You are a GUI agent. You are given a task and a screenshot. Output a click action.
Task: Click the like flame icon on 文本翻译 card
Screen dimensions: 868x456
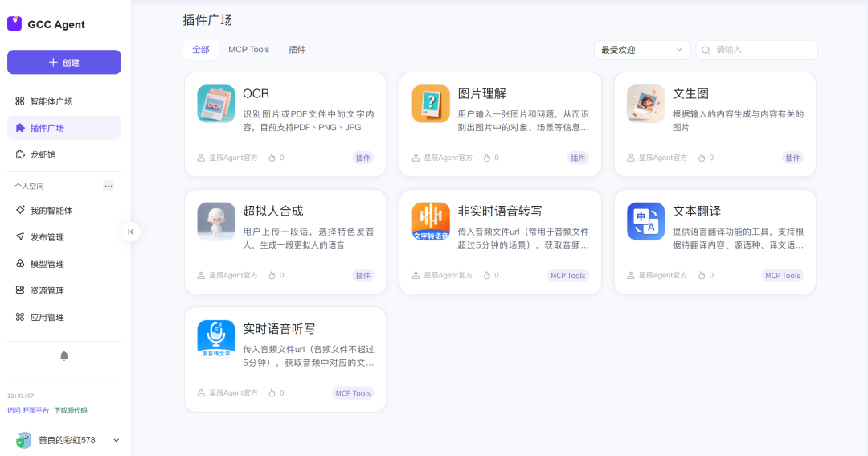point(702,275)
